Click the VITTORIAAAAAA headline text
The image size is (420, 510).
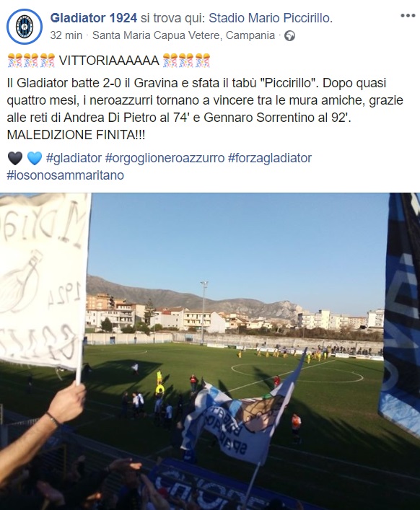(109, 61)
